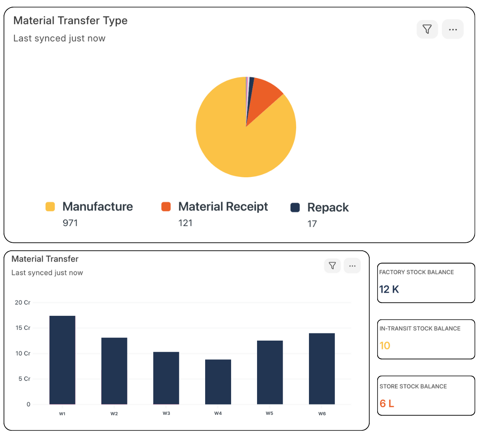
Task: Open the ellipsis menu on Material Transfer chart
Action: [352, 266]
